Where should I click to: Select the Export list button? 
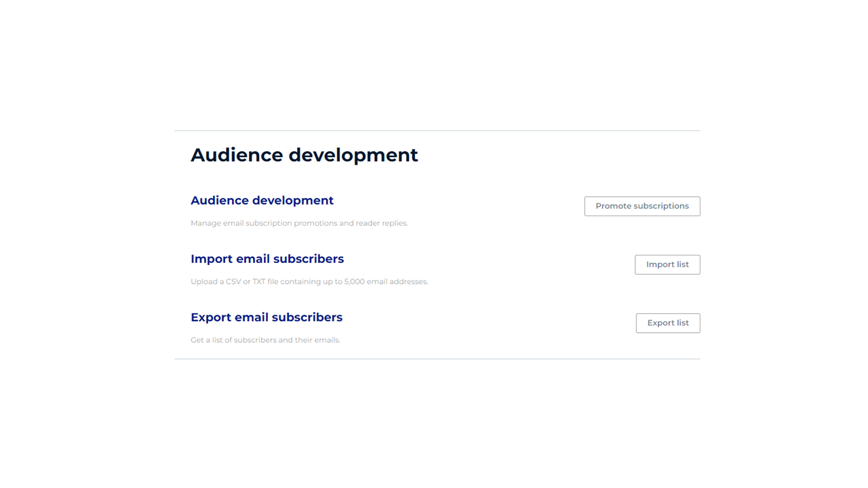[x=668, y=323]
